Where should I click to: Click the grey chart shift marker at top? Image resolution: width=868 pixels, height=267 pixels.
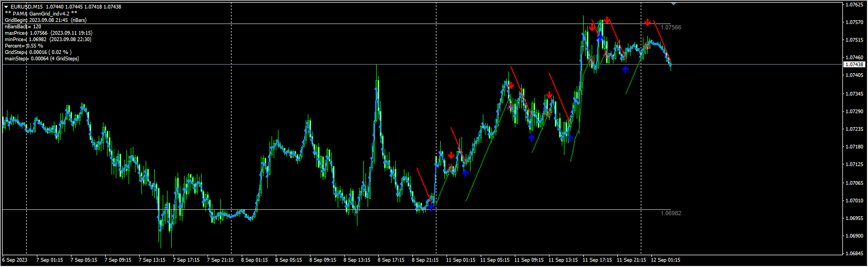click(x=673, y=4)
